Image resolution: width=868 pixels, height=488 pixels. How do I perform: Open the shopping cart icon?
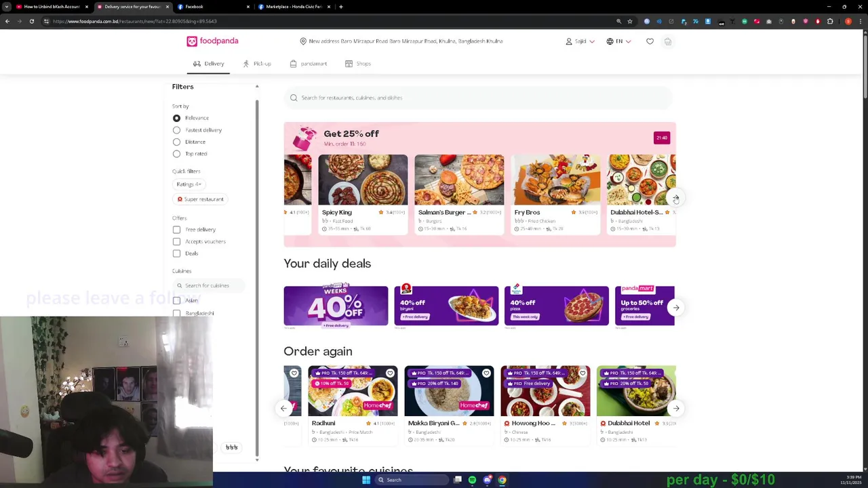pos(668,41)
